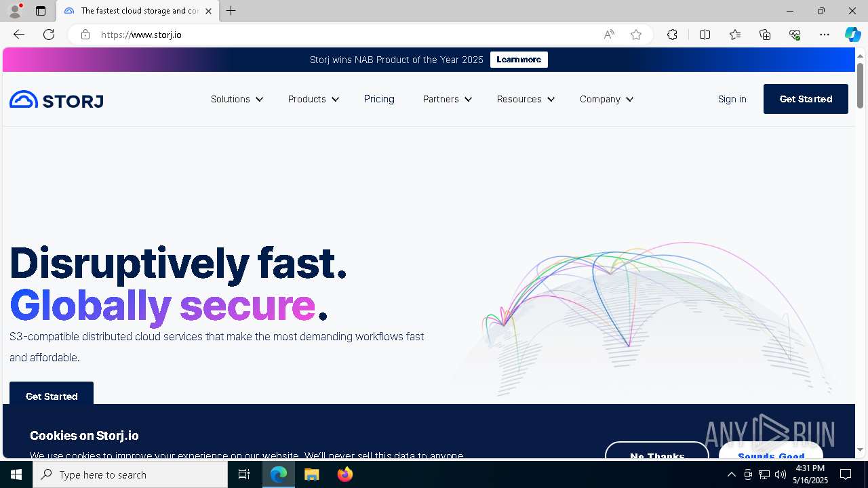Click the taskbar search box
The height and width of the screenshot is (488, 868).
[130, 474]
